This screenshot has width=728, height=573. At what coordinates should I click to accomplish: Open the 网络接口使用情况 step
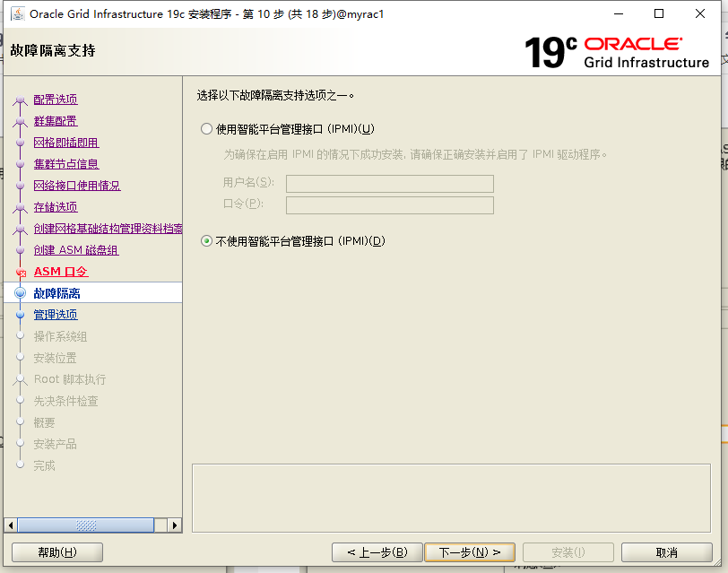click(x=76, y=186)
